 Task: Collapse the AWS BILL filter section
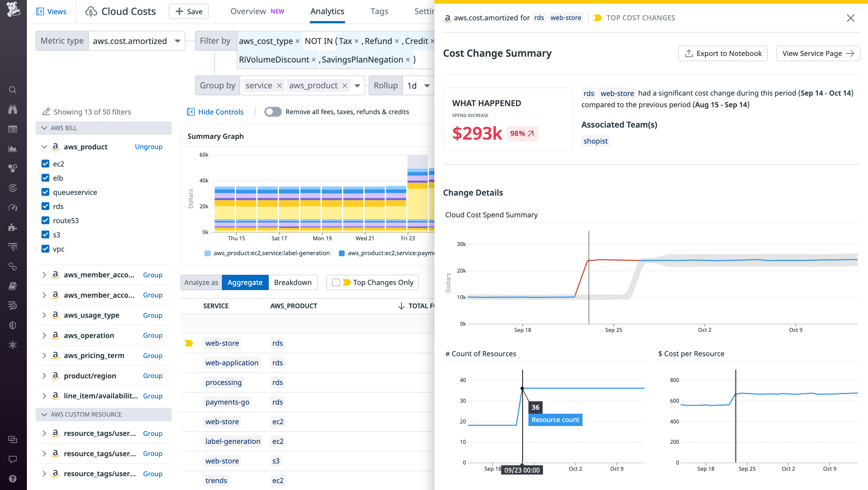[x=44, y=128]
